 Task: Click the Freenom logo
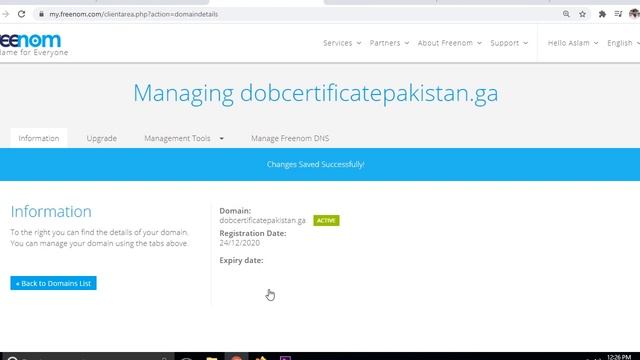point(33,44)
